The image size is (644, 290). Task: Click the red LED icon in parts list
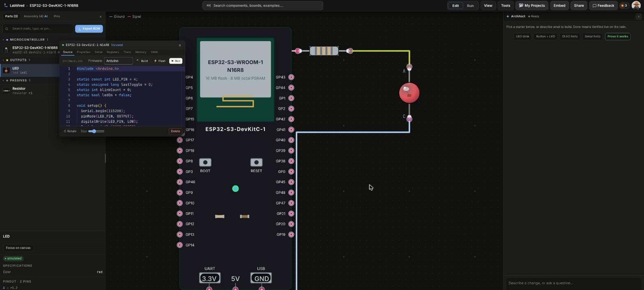(6, 70)
